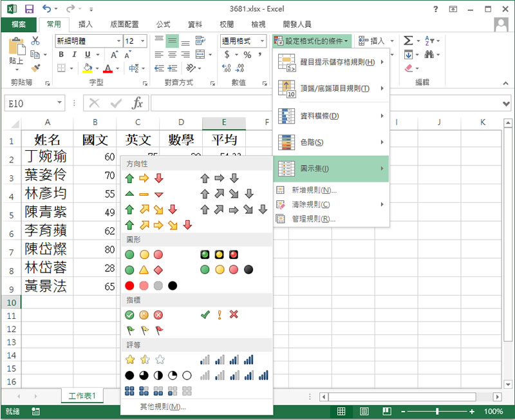Click the Merge and Center icon

[200, 54]
